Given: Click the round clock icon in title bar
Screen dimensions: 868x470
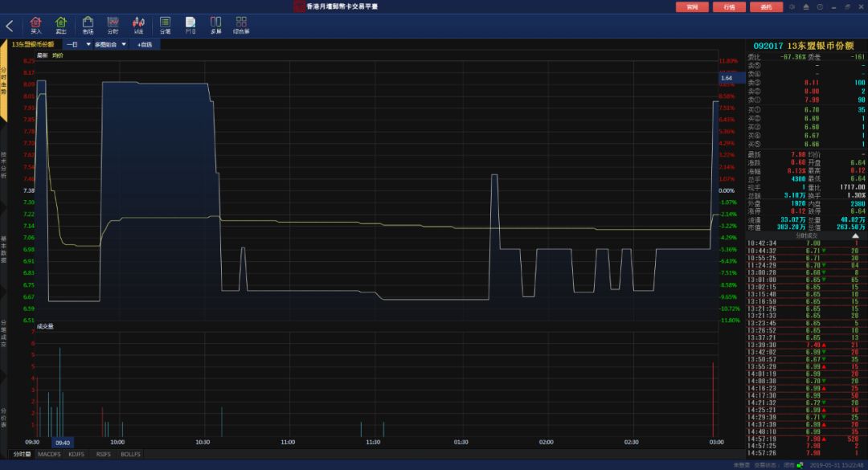Looking at the screenshot, I should (820, 6).
